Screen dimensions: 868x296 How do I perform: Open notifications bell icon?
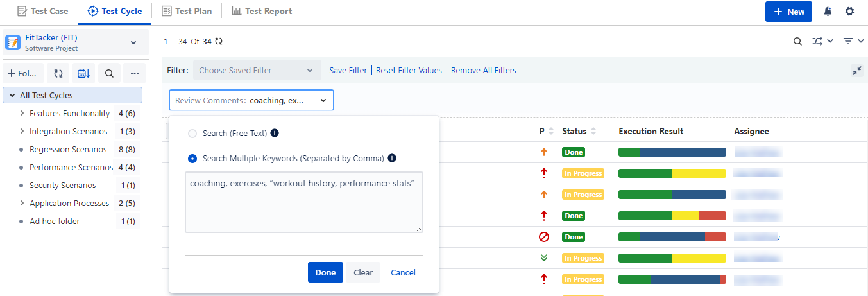coord(828,12)
